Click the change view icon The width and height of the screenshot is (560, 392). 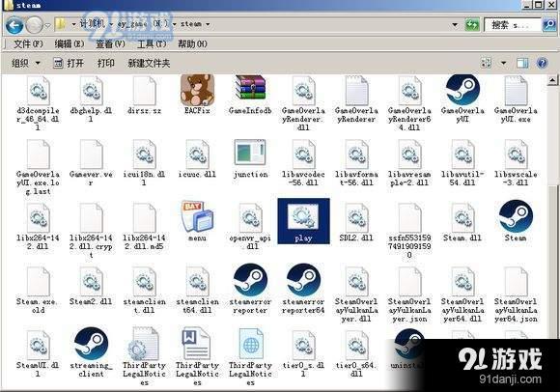[486, 63]
